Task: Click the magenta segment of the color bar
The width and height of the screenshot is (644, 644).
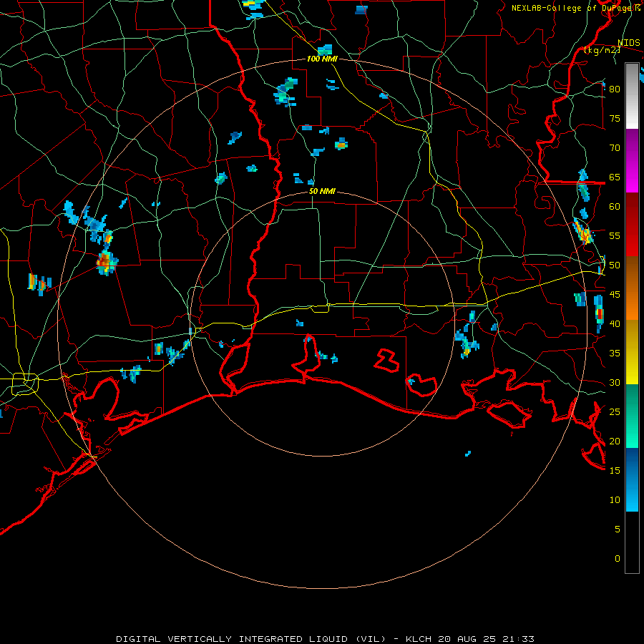Action: [632, 161]
